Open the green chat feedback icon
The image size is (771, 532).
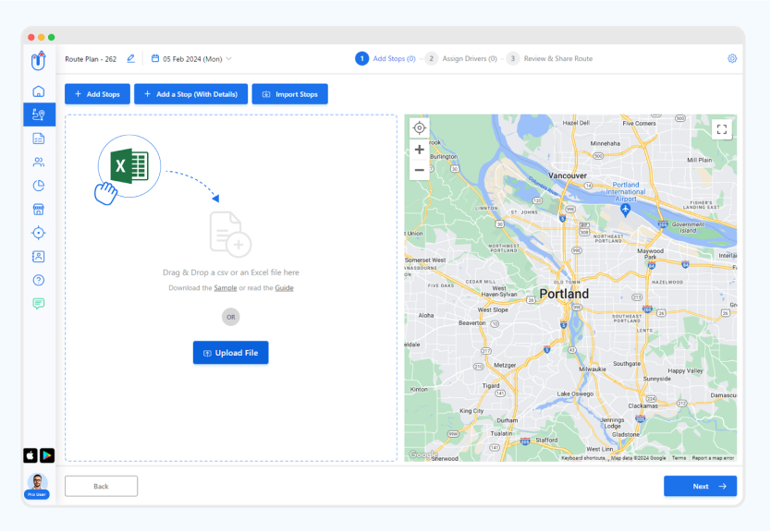click(38, 304)
